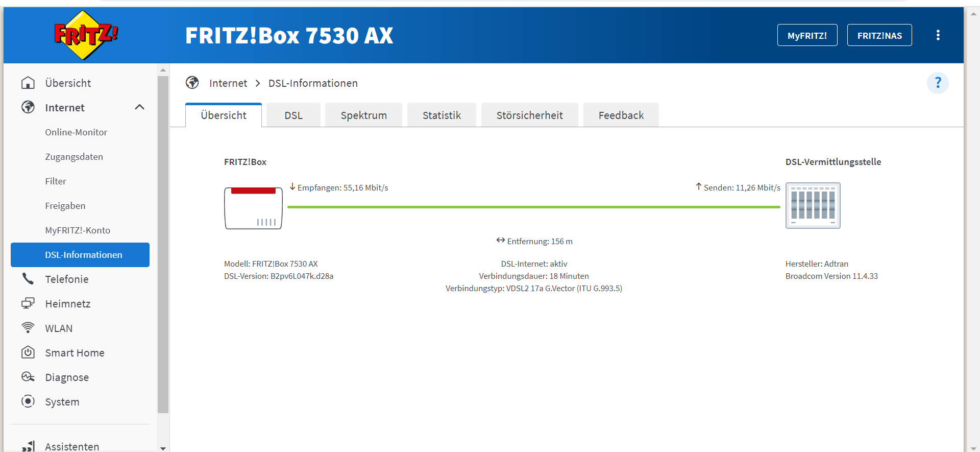Click the FRITZ! logo
Image resolution: width=980 pixels, height=452 pixels.
[x=86, y=35]
